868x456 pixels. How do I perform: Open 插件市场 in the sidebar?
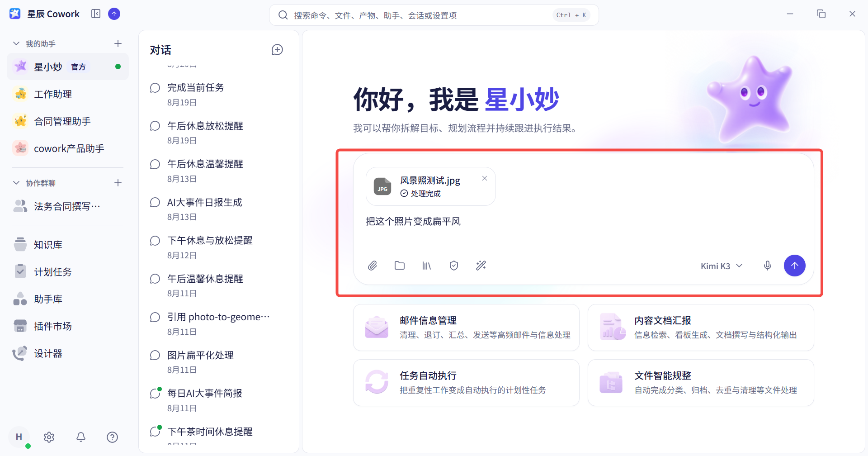coord(68,326)
